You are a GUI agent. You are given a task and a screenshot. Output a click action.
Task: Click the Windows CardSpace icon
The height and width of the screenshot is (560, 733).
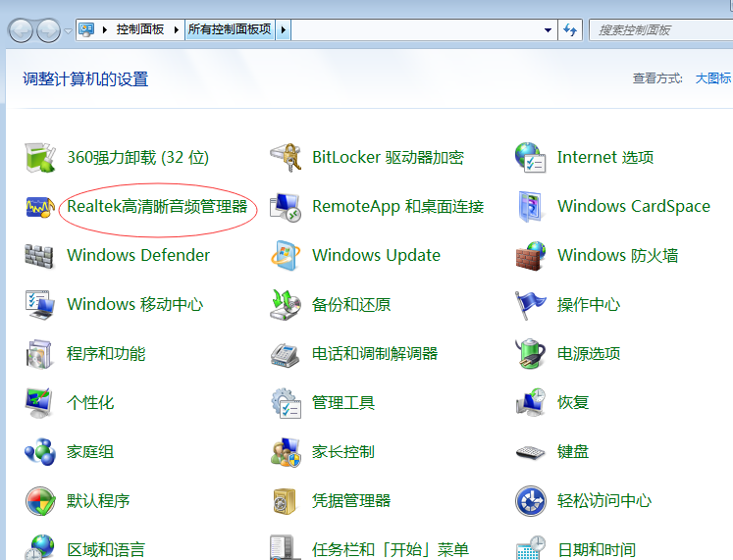click(530, 206)
